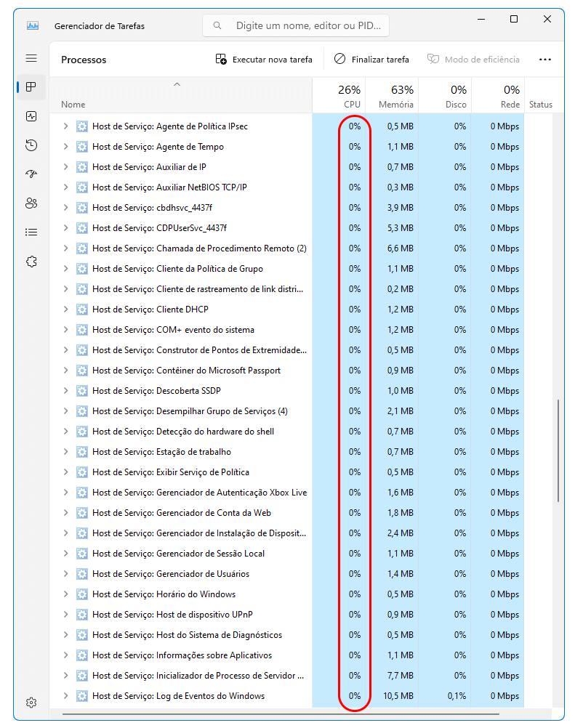The width and height of the screenshot is (575, 728).
Task: Select Host do Sistema de Diagnósticos row
Action: coord(286,635)
